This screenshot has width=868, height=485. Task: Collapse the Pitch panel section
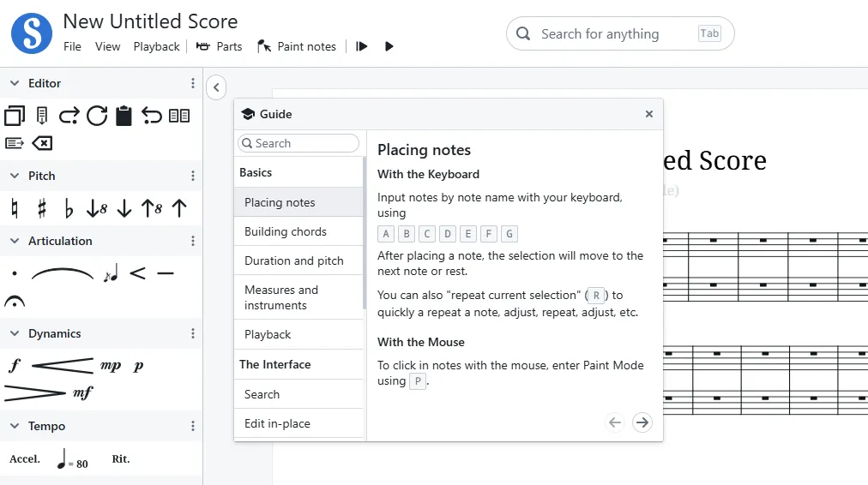(x=14, y=176)
